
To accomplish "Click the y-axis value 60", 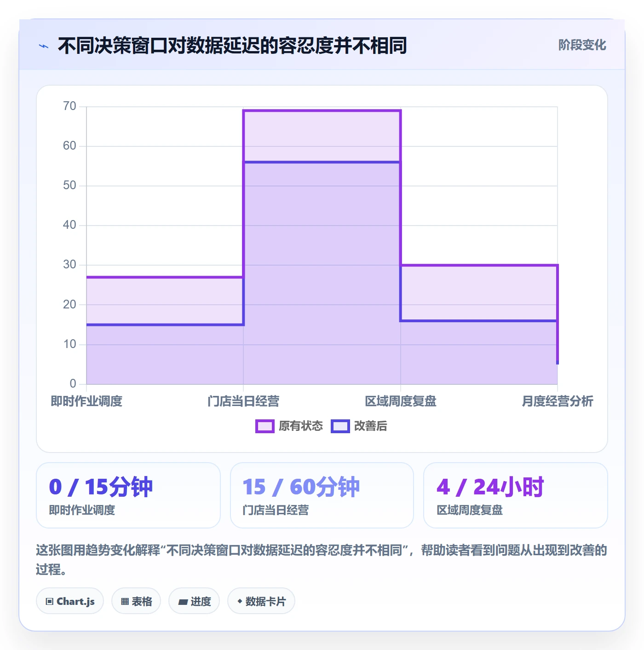I will coord(69,146).
